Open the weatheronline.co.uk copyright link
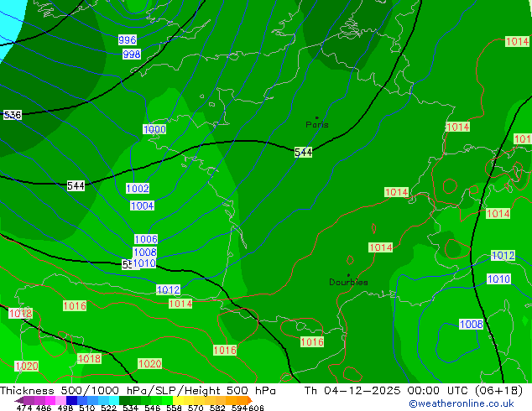532x411 pixels. point(462,403)
